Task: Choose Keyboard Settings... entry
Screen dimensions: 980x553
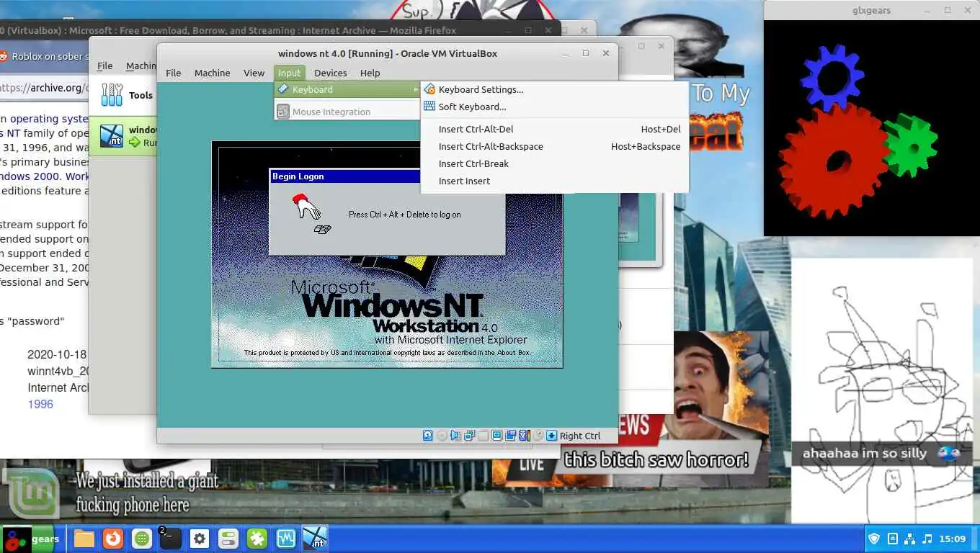Action: [555, 89]
